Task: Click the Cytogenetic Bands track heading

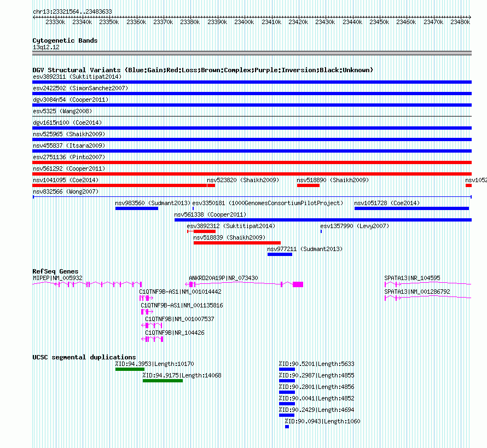Action: pyautogui.click(x=65, y=40)
